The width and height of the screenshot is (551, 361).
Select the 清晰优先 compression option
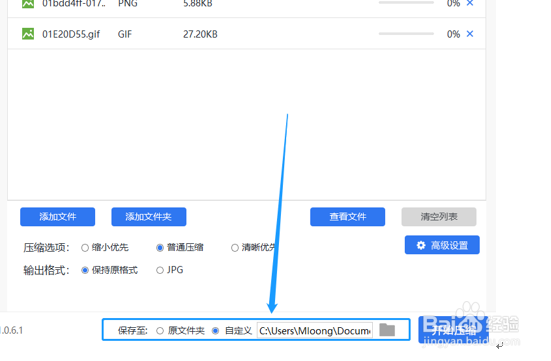coord(235,247)
